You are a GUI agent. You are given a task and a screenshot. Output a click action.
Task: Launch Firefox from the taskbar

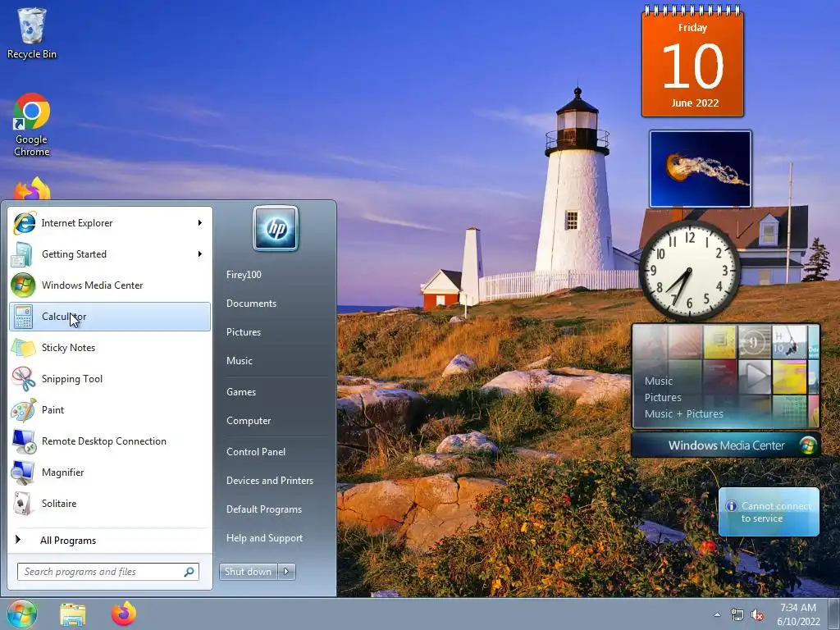(124, 614)
